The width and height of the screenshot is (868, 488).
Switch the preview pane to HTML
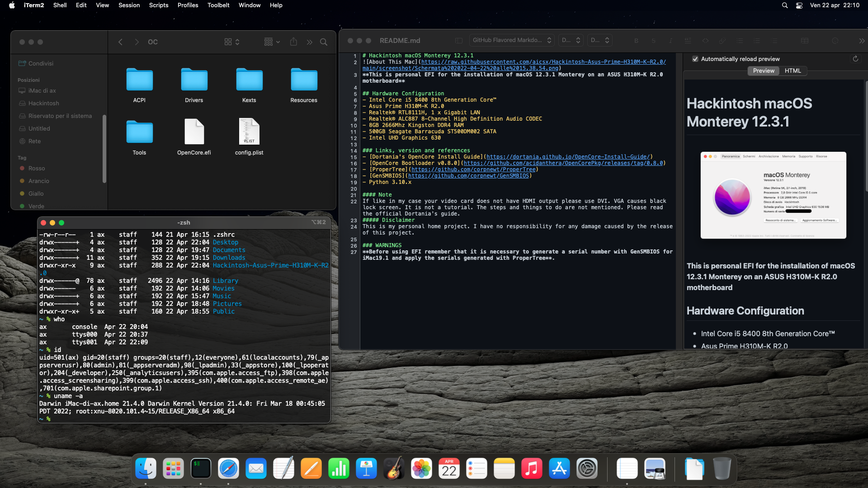point(793,70)
